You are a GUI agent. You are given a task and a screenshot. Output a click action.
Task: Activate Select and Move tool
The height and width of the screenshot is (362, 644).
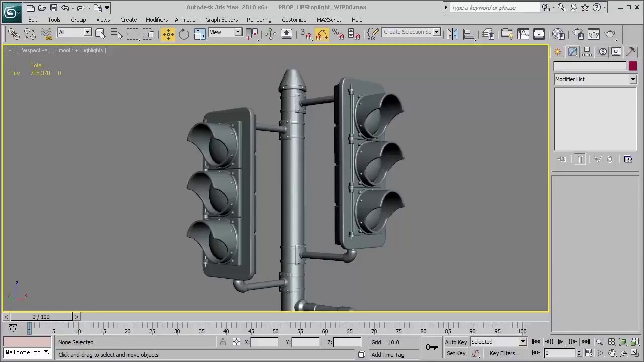[168, 34]
